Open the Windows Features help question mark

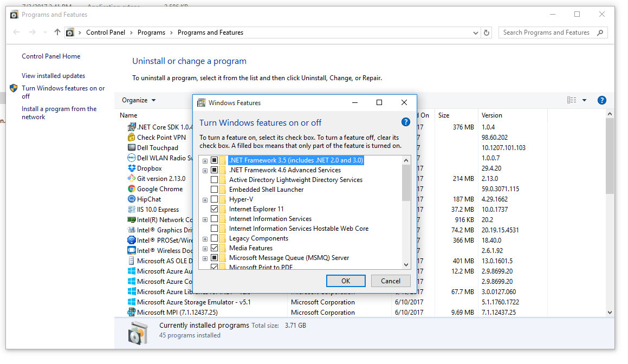405,121
